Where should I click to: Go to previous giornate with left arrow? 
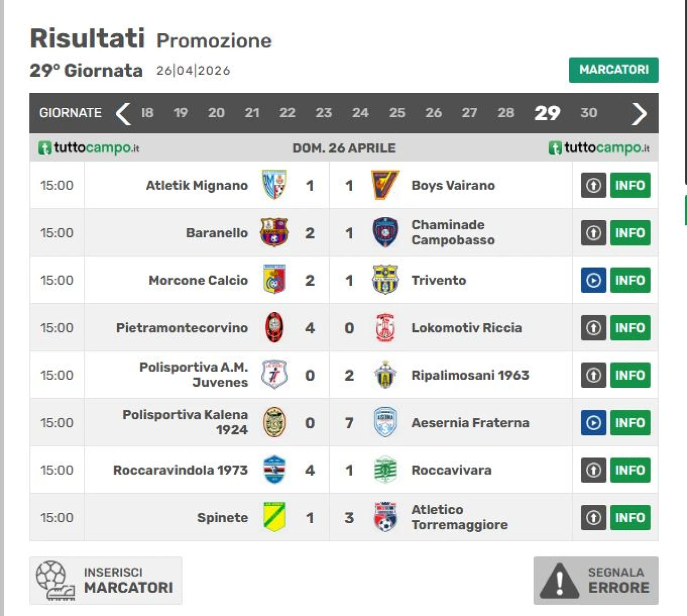[x=123, y=113]
